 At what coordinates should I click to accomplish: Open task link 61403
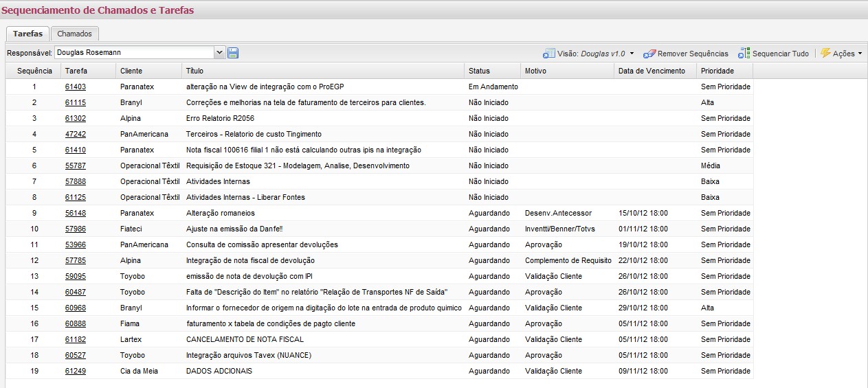coord(76,87)
